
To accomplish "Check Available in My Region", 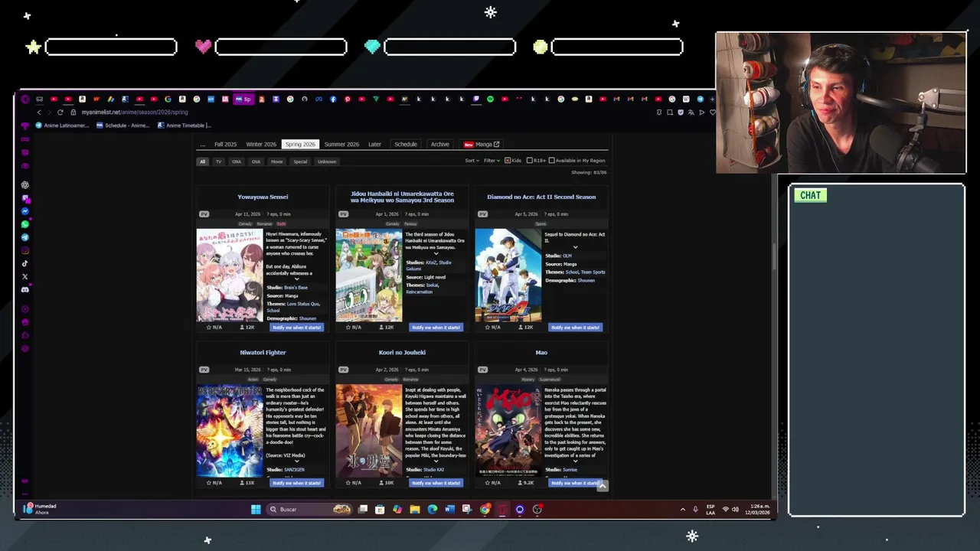I will point(551,161).
